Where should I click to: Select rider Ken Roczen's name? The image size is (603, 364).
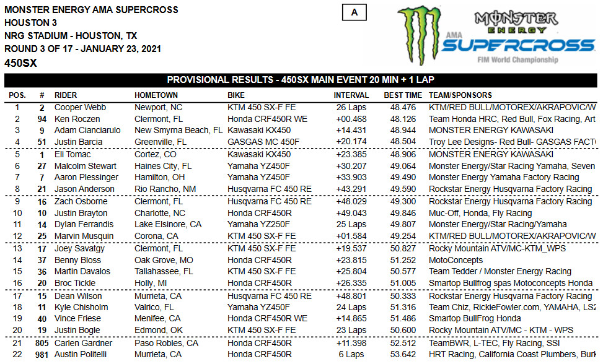[x=77, y=119]
